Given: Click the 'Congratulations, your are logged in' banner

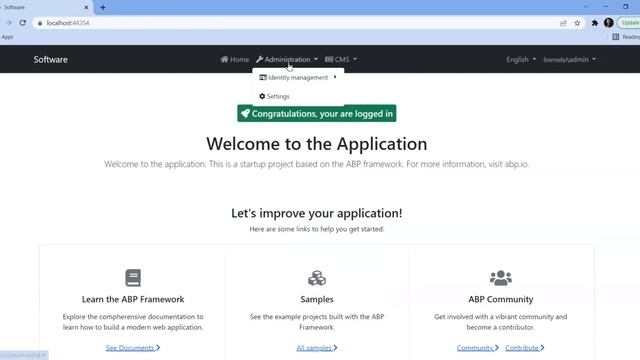Looking at the screenshot, I should click(317, 113).
